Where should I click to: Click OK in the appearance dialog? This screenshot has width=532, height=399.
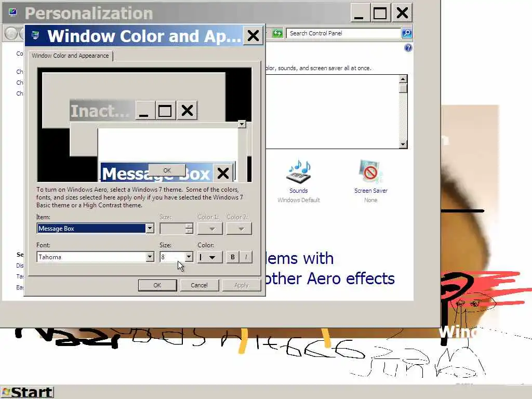click(x=157, y=285)
